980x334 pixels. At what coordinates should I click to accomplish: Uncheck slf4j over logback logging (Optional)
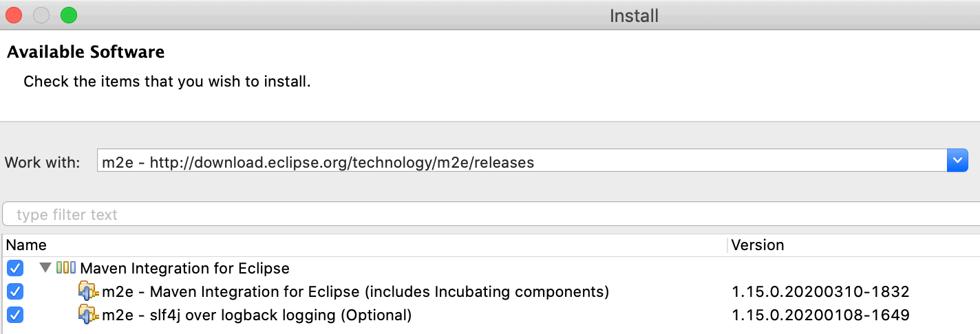click(14, 315)
